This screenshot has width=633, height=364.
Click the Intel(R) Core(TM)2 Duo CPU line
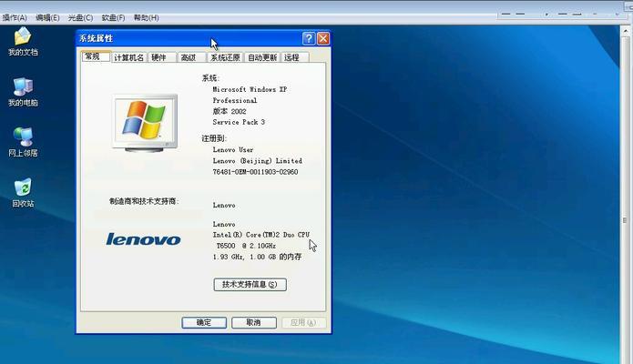261,235
